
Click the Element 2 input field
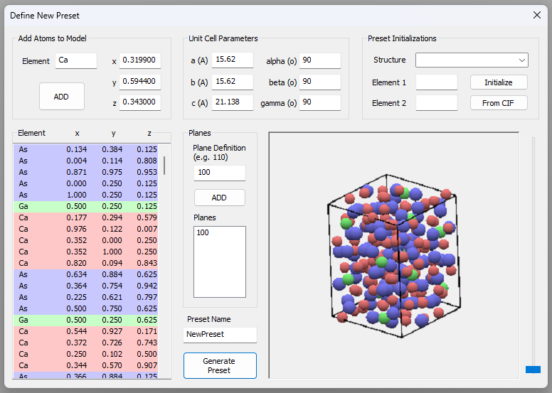coord(436,103)
